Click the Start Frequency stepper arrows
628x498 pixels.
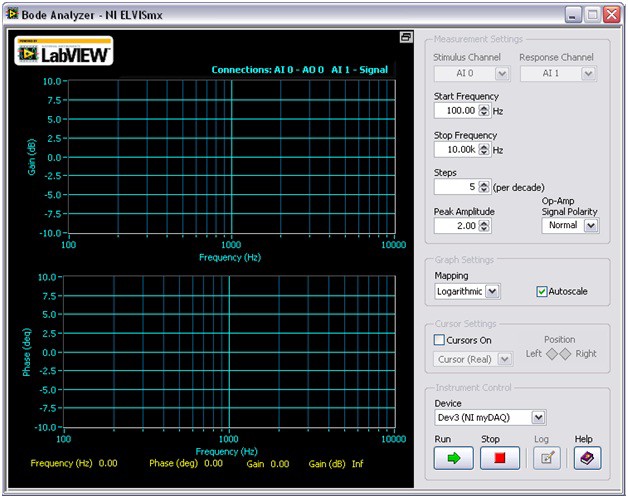(485, 111)
